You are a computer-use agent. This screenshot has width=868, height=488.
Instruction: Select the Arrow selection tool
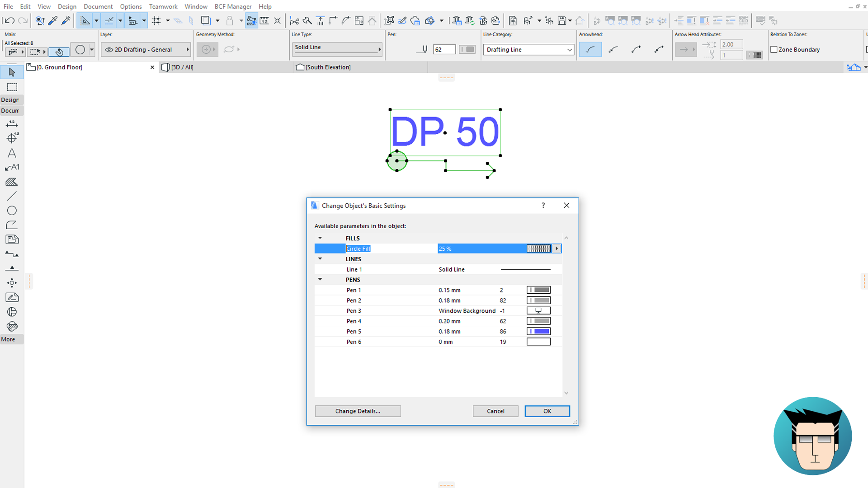pyautogui.click(x=12, y=72)
